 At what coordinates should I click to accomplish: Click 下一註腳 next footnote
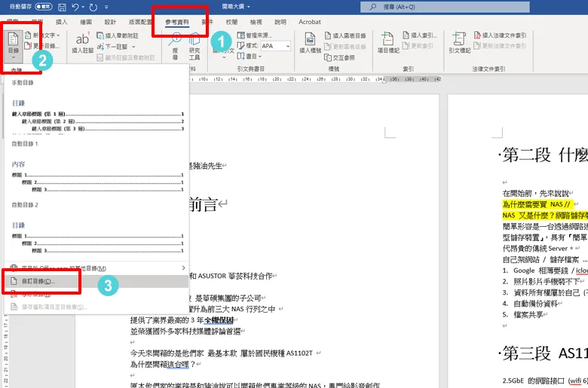(112, 47)
